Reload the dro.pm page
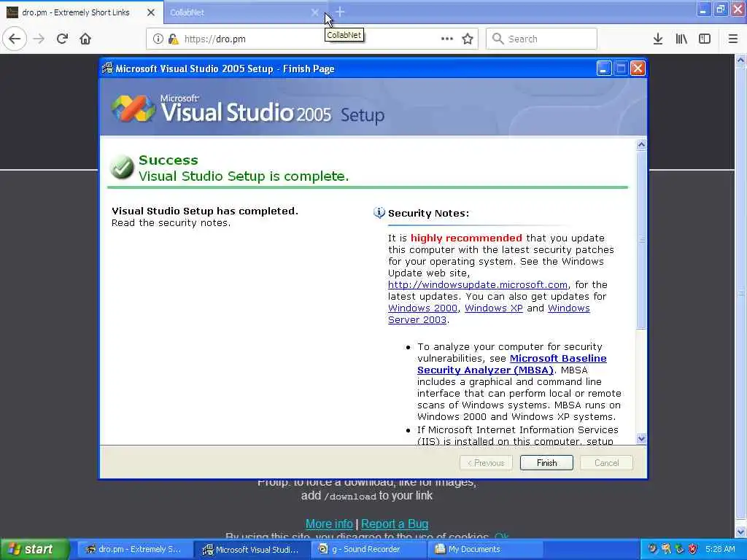Image resolution: width=747 pixels, height=560 pixels. 62,39
